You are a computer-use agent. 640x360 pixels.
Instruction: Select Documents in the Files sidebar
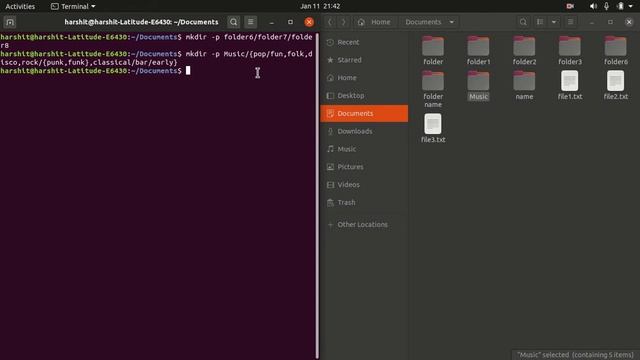coord(364,113)
